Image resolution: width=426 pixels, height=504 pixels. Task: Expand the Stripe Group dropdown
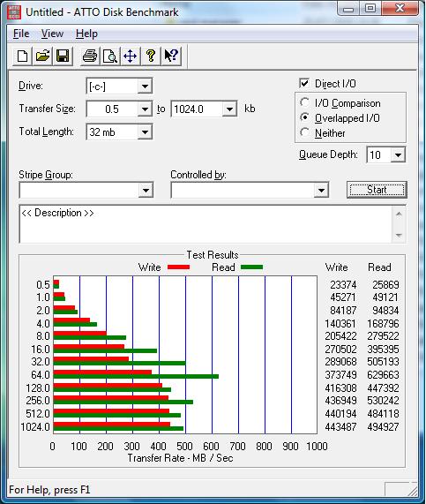146,191
